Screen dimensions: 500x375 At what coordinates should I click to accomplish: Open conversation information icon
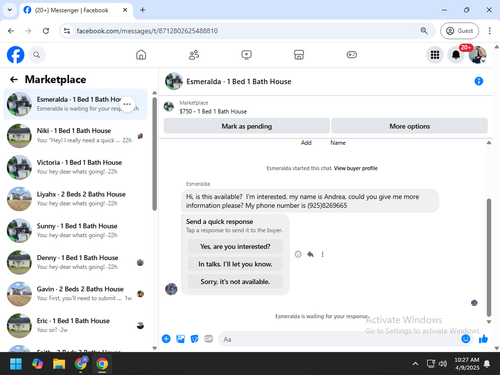(479, 81)
